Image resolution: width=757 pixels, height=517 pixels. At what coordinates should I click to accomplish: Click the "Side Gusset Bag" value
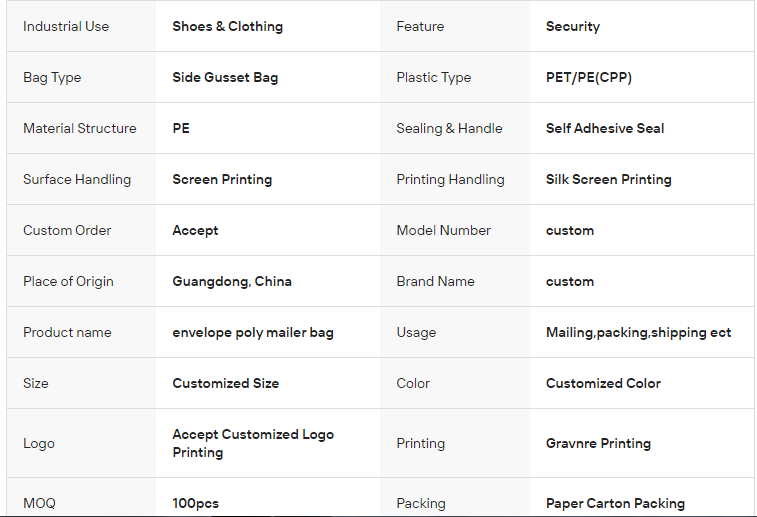225,77
